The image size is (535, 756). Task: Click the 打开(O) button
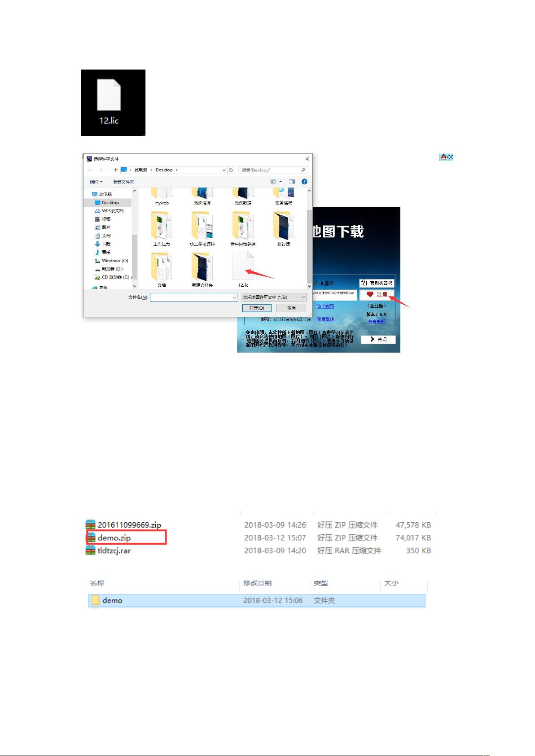pyautogui.click(x=257, y=308)
